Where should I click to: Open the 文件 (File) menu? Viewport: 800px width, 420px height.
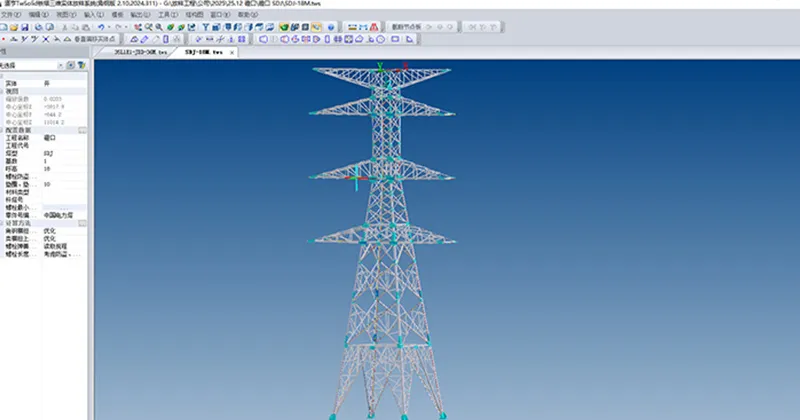click(10, 15)
